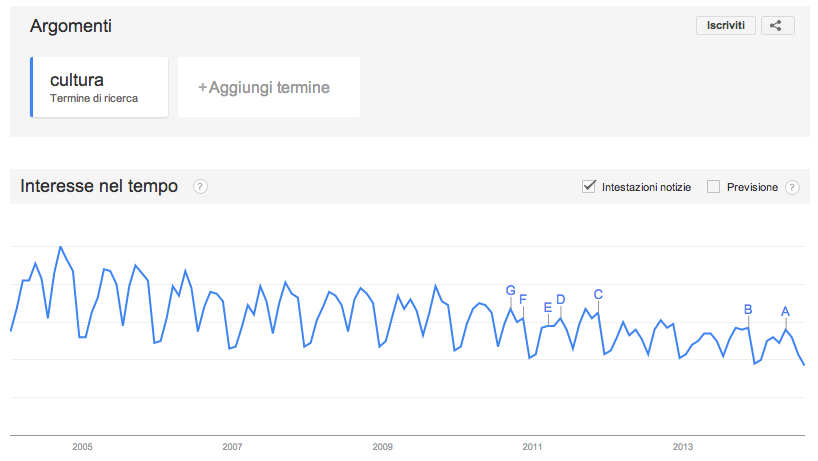The height and width of the screenshot is (461, 818).
Task: Open news headline marker A
Action: (785, 312)
